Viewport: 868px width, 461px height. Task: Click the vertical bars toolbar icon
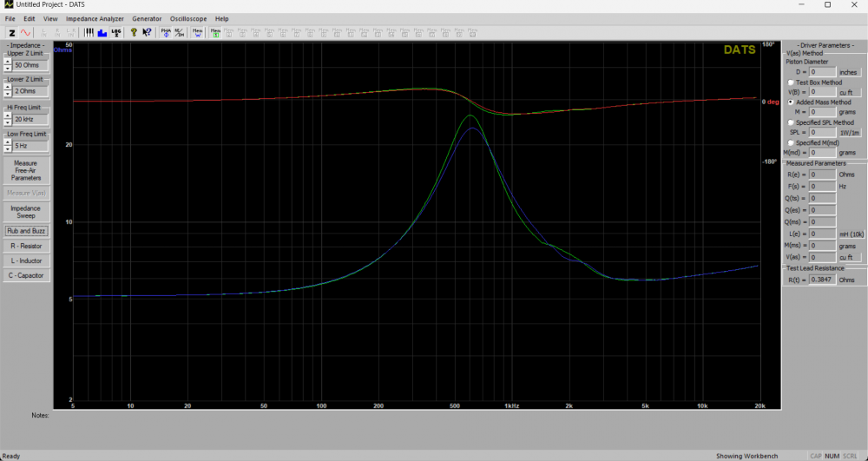click(x=89, y=32)
